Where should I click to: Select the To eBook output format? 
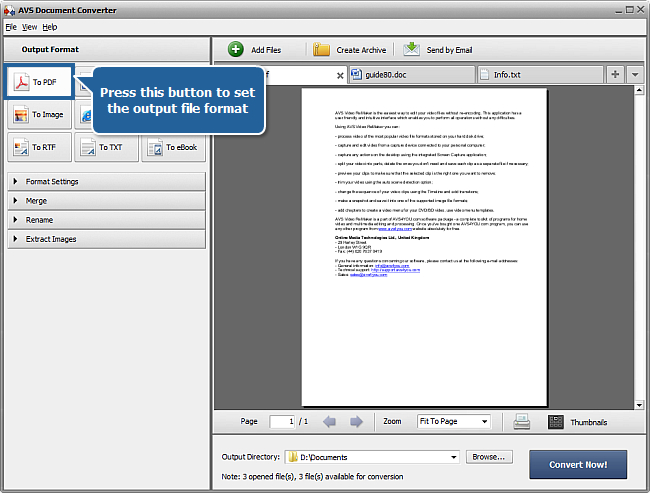coord(173,147)
